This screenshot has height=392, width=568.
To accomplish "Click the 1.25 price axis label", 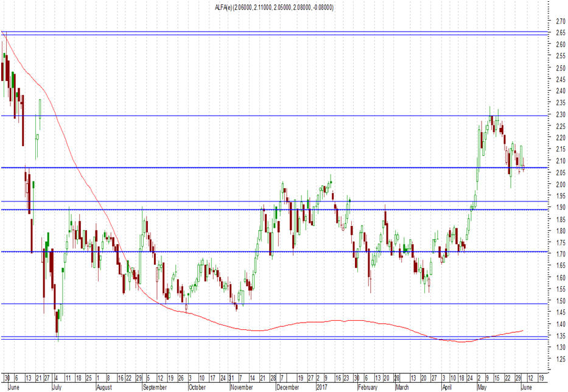I will click(x=561, y=359).
